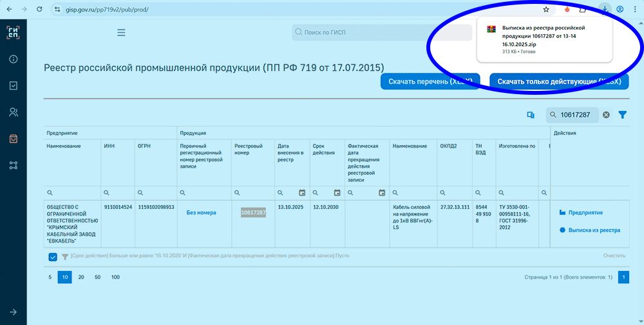The image size is (644, 325).
Task: Click the Поиск по ГИСП search field
Action: [361, 32]
